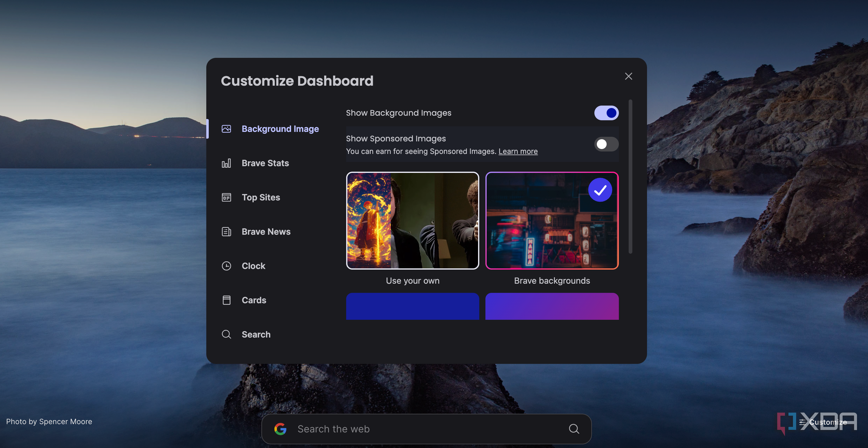
Task: Choose the Brave backgrounds thumbnail
Action: tap(552, 221)
